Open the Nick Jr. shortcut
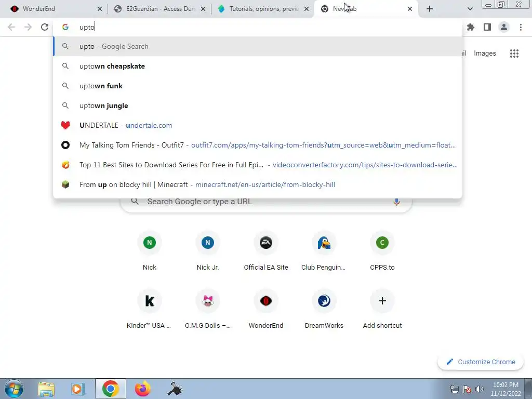Screen dimensions: 532x399 (208, 251)
